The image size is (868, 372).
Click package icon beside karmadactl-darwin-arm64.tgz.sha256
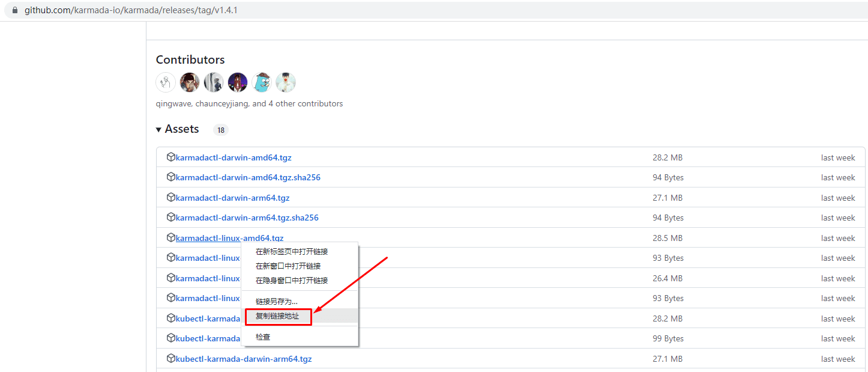pyautogui.click(x=171, y=218)
